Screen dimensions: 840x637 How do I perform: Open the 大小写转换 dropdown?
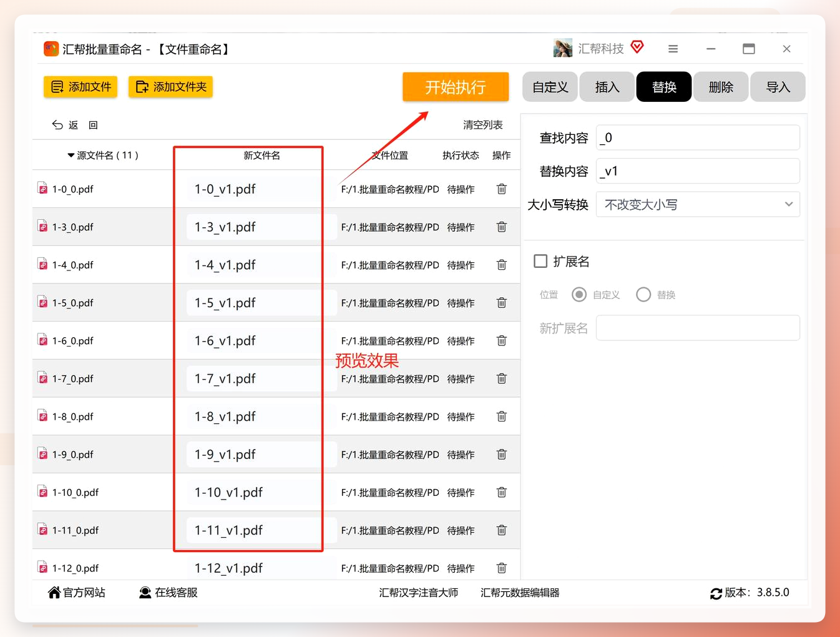(698, 204)
